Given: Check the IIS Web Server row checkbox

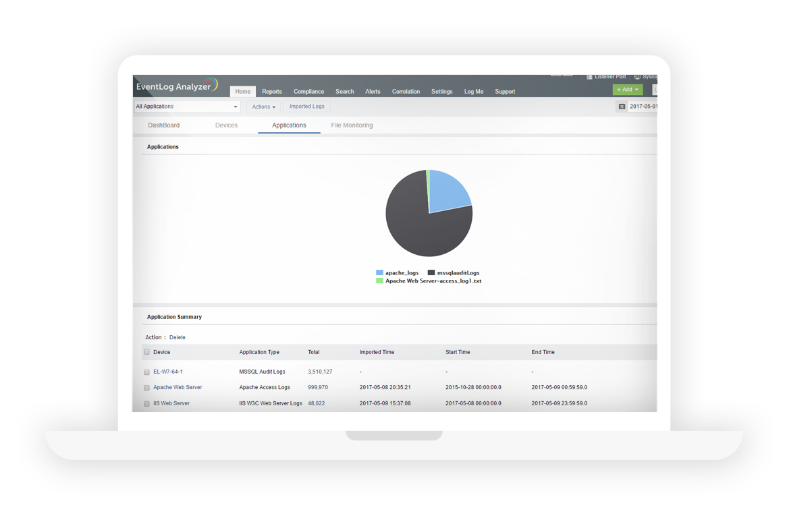Looking at the screenshot, I should coord(146,404).
